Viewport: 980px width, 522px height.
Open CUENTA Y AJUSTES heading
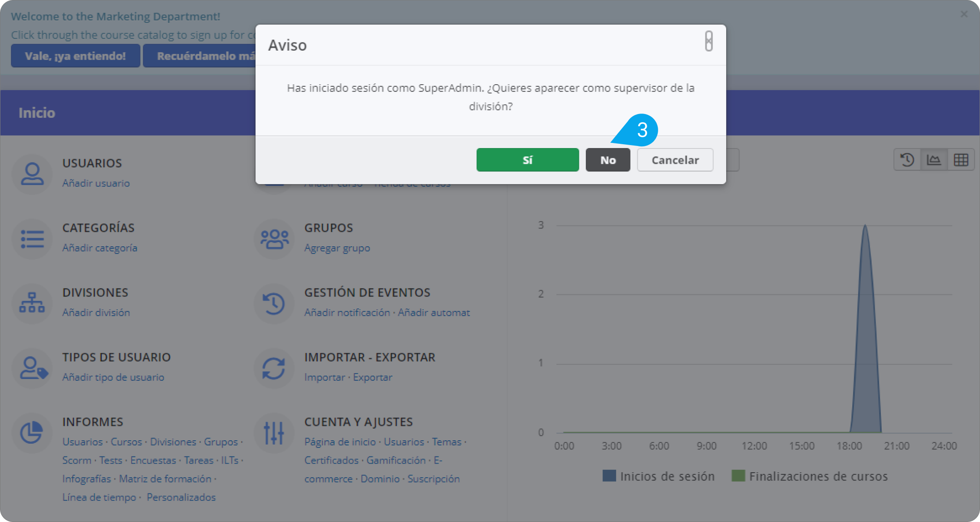click(x=358, y=422)
